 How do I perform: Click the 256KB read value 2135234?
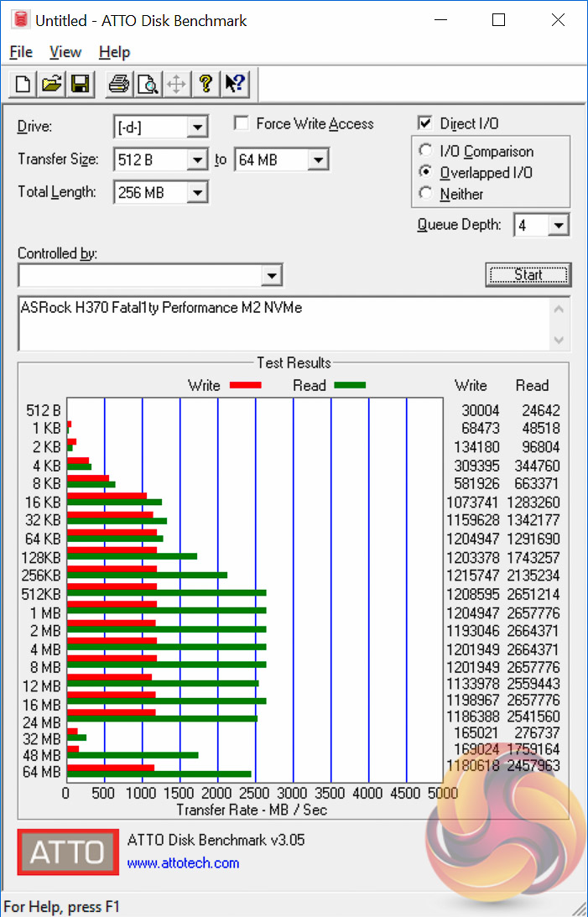pyautogui.click(x=533, y=576)
